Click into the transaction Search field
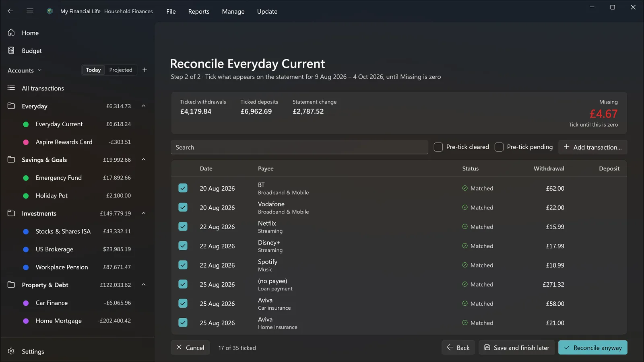Viewport: 644px width, 362px height. (x=299, y=147)
